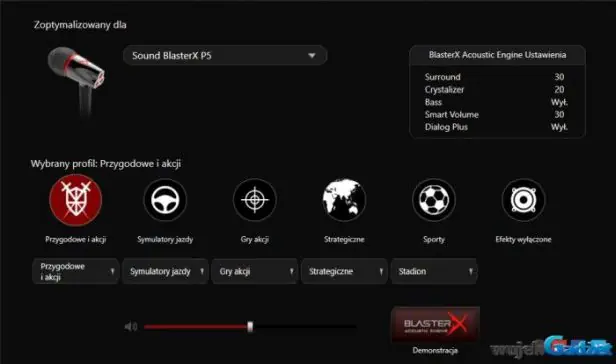Open the Sound BlasterX P5 device dropdown
The width and height of the screenshot is (616, 364).
click(x=225, y=55)
